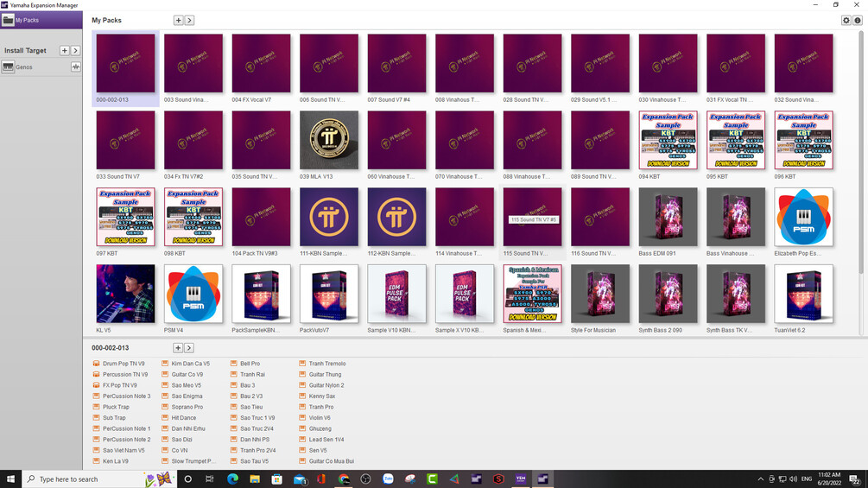The height and width of the screenshot is (488, 868).
Task: Select the Guitar Co Mua Bui voice
Action: point(326,461)
